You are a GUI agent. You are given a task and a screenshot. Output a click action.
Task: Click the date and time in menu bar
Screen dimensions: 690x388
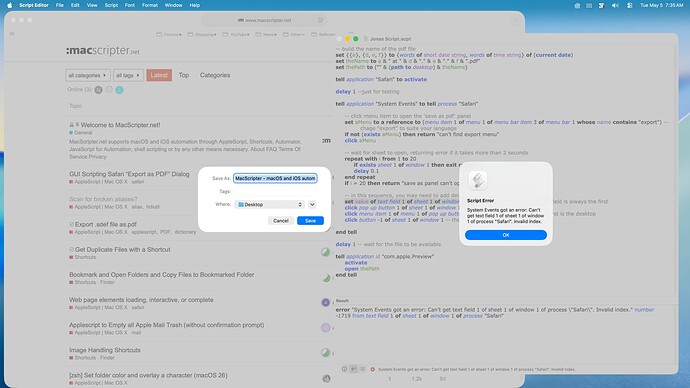[661, 5]
